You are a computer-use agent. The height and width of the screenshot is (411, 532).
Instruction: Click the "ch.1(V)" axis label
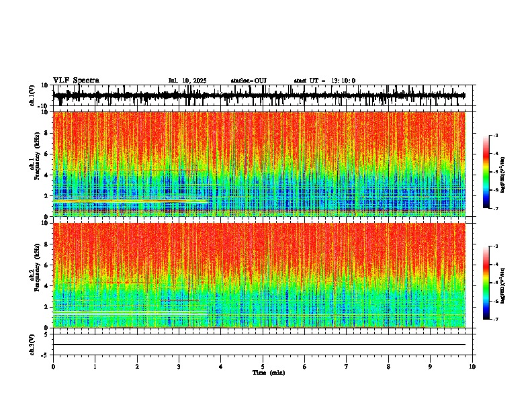pyautogui.click(x=32, y=95)
